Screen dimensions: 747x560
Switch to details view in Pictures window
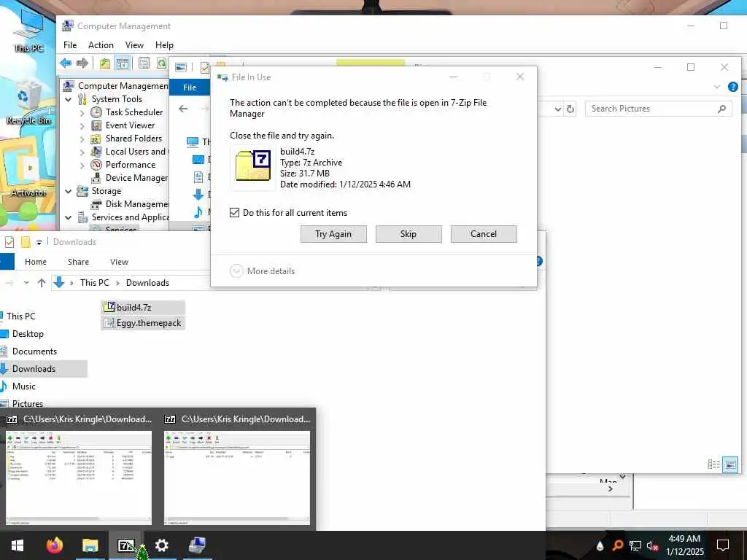point(713,464)
